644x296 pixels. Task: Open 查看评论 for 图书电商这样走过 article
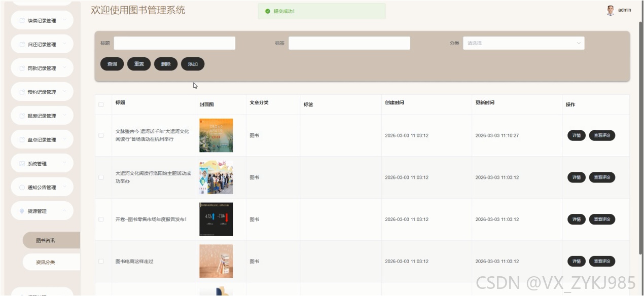point(602,262)
